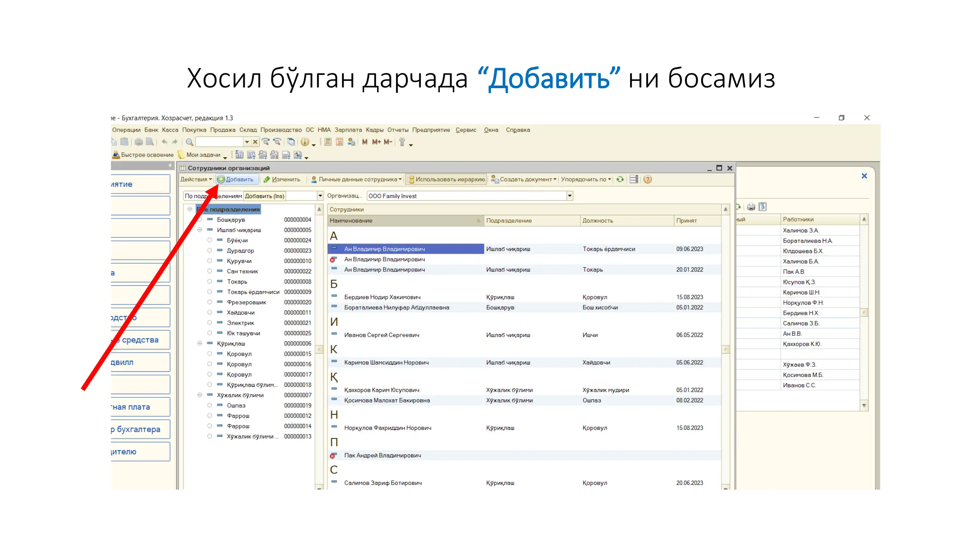Open the Сервис menu
The image size is (980, 551).
point(466,130)
